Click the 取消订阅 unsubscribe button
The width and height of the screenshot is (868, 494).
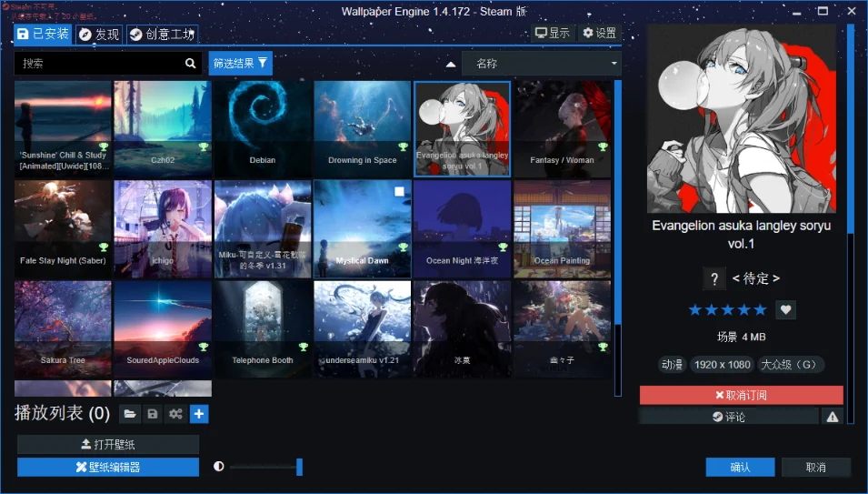pos(742,395)
